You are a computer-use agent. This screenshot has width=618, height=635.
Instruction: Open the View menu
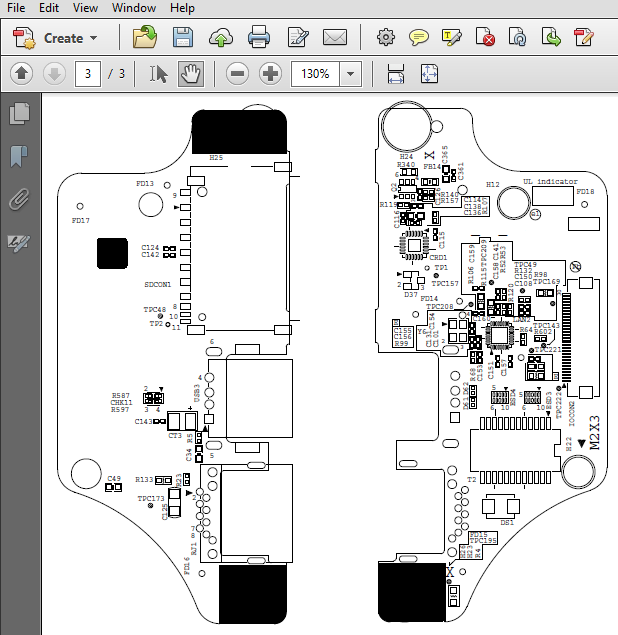[x=85, y=8]
